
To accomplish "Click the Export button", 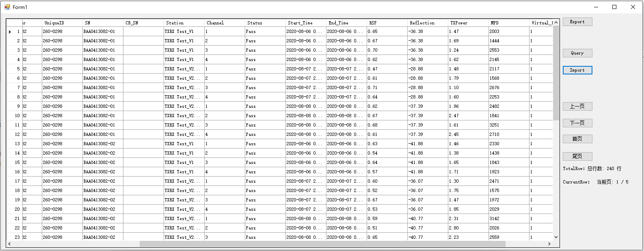I will [x=577, y=22].
